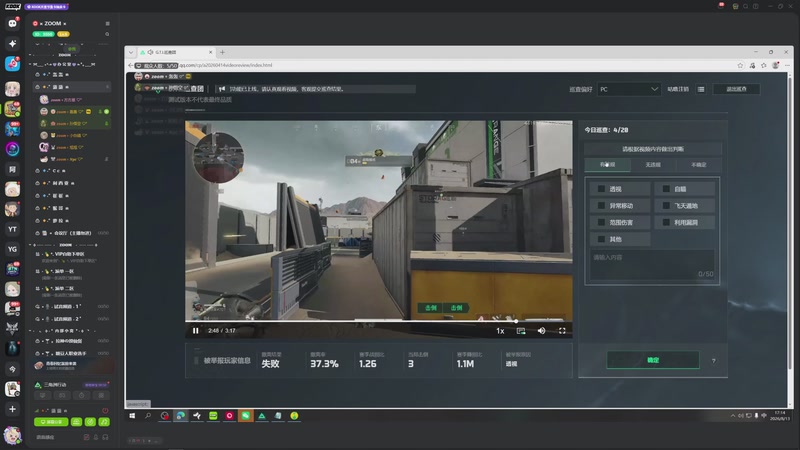Open the discover sparkle icon in KOOK sidebar
The width and height of the screenshot is (800, 450).
pyautogui.click(x=12, y=43)
